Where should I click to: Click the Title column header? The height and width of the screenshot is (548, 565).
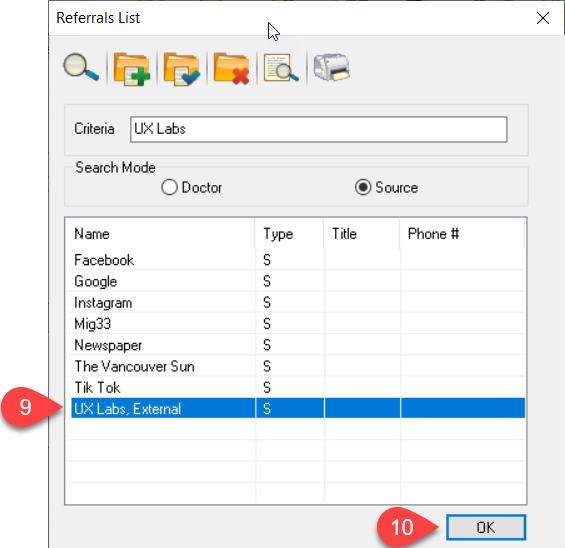(362, 234)
